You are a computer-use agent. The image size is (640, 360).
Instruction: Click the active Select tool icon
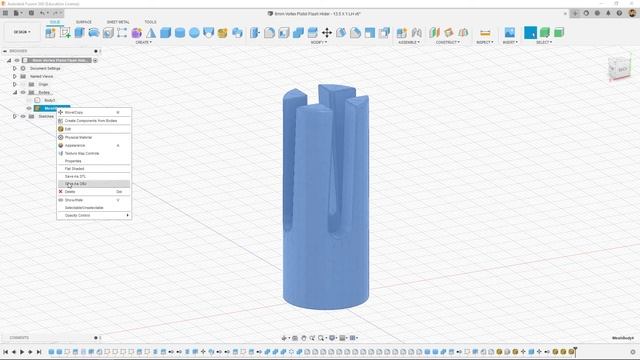[530, 33]
